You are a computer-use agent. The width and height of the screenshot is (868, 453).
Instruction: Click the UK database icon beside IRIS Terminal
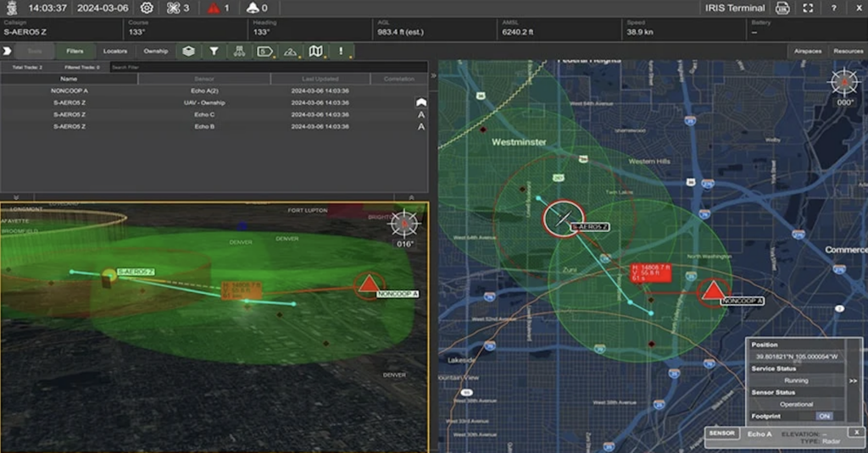tap(782, 8)
